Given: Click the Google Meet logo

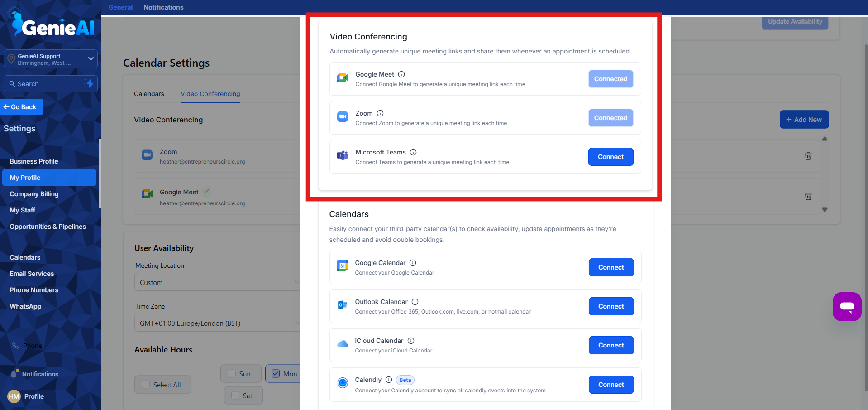Looking at the screenshot, I should (x=343, y=77).
